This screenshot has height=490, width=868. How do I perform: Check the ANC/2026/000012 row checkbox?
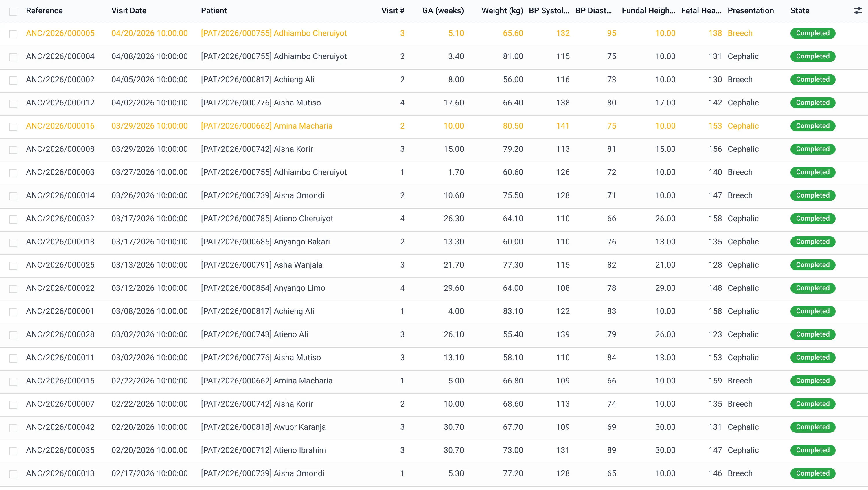[x=13, y=103]
